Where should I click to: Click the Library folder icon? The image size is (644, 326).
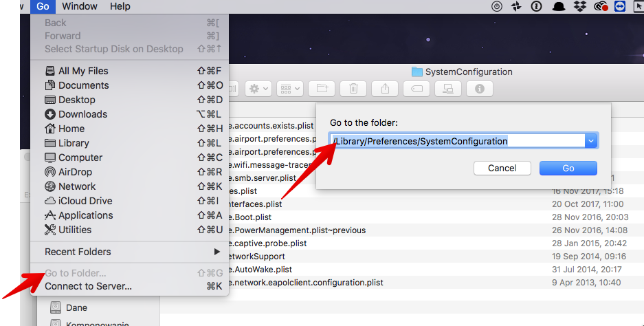point(49,142)
